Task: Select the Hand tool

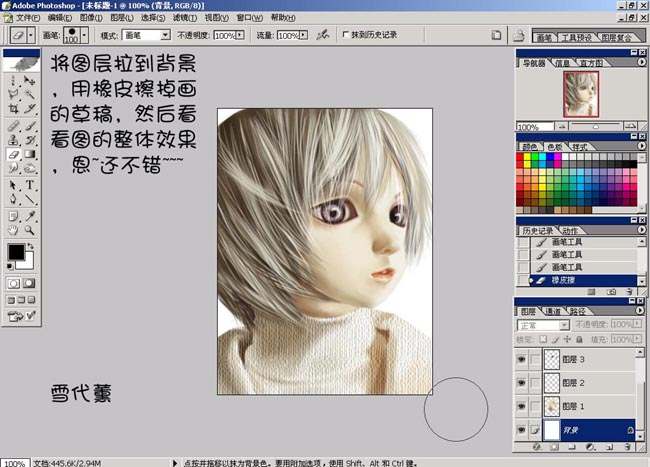Action: [x=13, y=230]
